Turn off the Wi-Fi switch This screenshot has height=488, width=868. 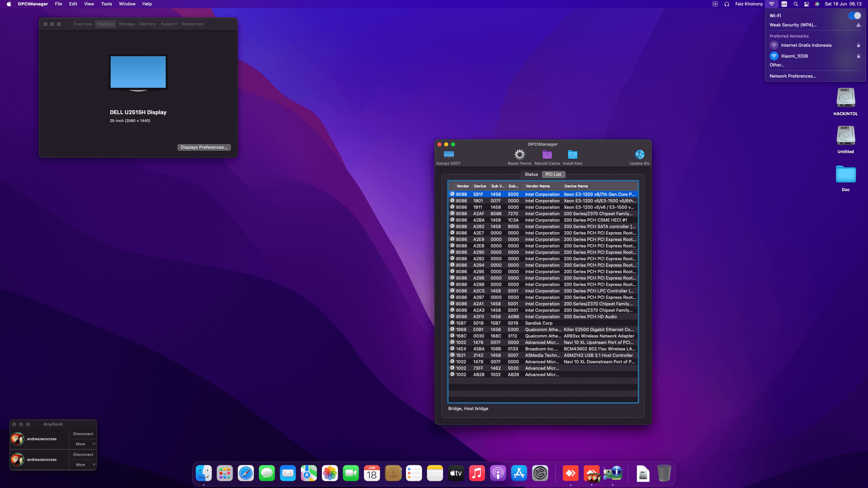coord(854,16)
